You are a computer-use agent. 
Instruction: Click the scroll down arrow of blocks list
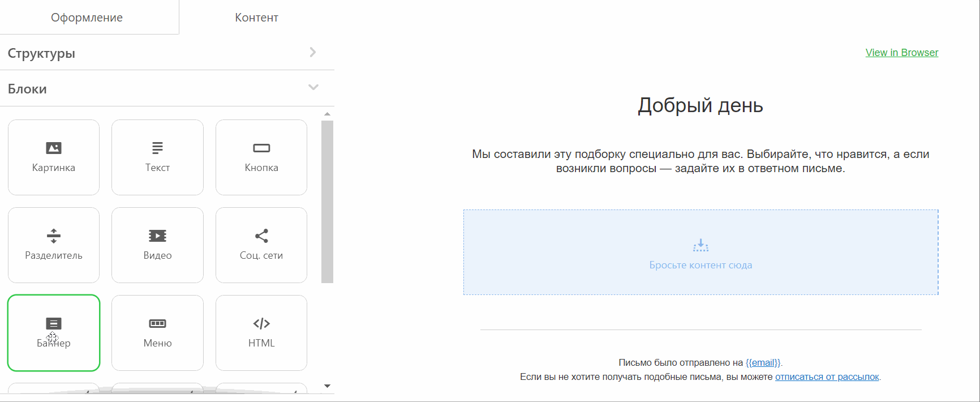click(327, 386)
